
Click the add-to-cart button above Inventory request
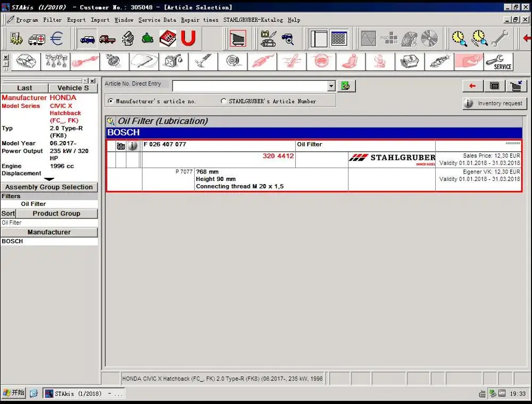coord(517,86)
